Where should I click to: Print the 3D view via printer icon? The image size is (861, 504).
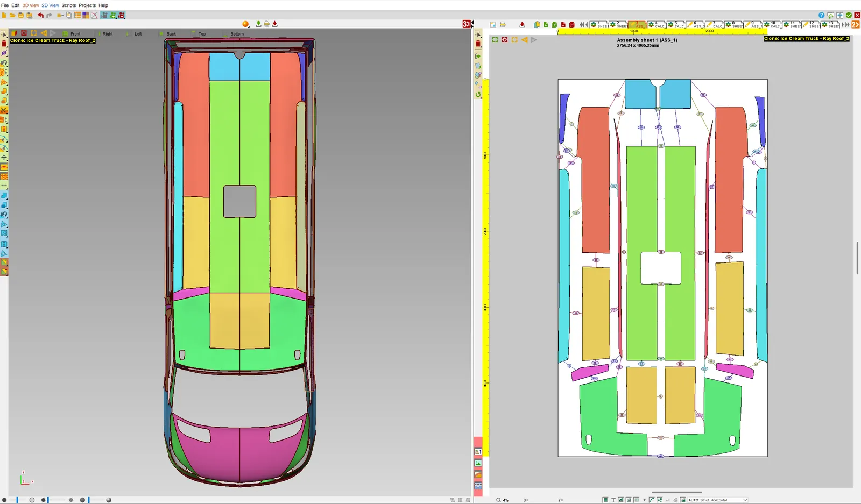point(266,24)
